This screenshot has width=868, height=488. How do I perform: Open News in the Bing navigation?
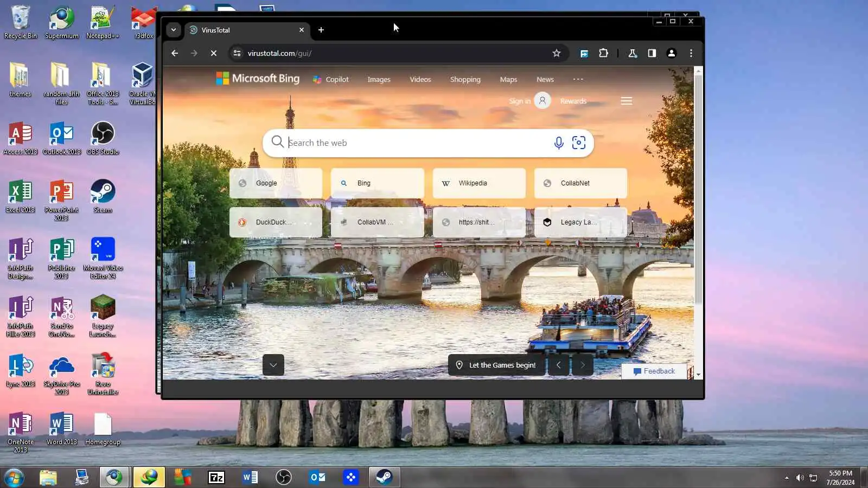pos(545,79)
